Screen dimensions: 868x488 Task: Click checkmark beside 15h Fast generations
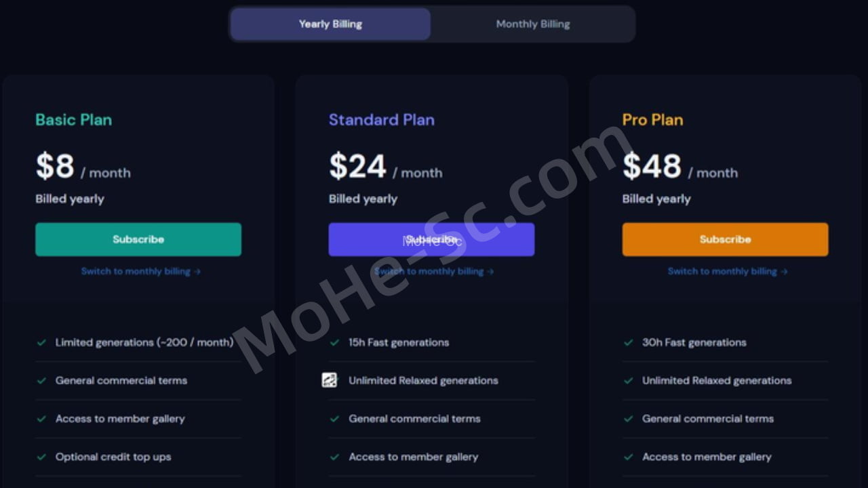pyautogui.click(x=334, y=342)
